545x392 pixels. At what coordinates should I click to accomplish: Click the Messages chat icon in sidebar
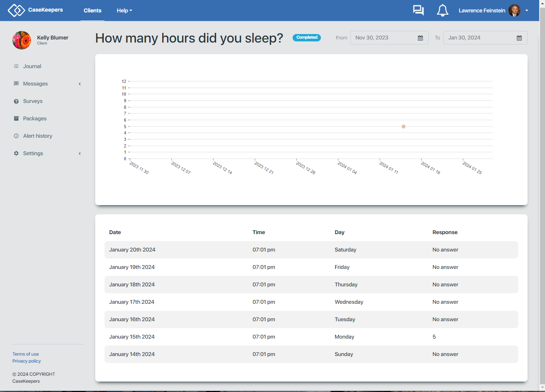click(16, 84)
